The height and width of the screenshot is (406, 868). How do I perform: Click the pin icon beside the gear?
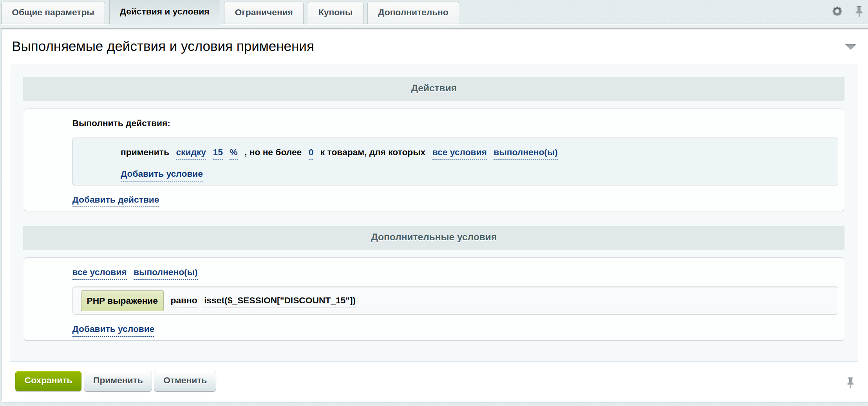coord(859,11)
